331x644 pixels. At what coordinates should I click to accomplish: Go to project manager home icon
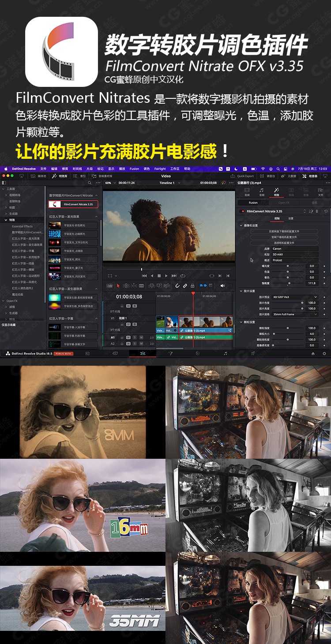pos(313,353)
